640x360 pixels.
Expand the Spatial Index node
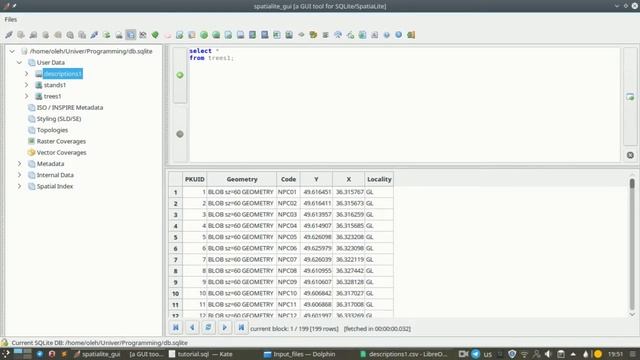[x=19, y=186]
